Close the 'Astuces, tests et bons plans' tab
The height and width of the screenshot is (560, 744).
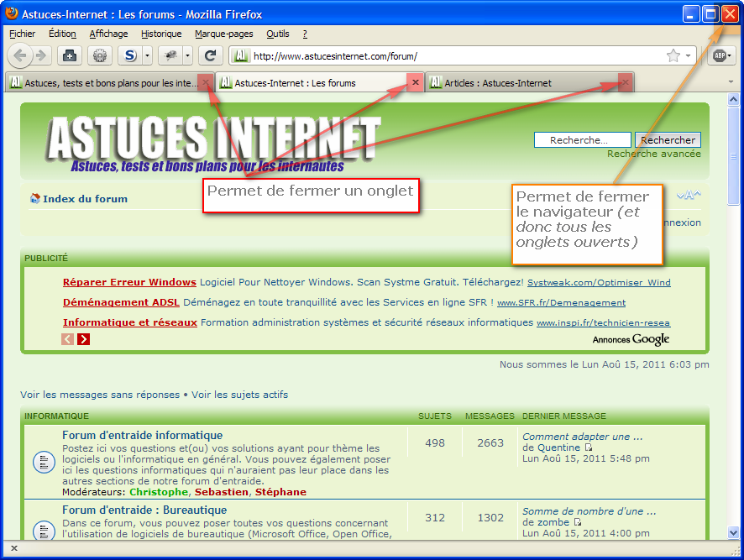point(206,82)
